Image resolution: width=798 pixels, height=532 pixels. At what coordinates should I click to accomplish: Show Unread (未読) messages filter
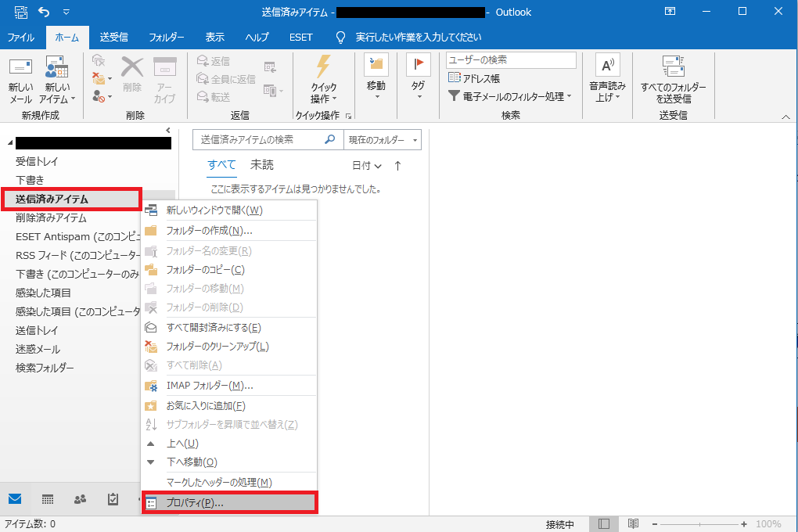pos(261,165)
